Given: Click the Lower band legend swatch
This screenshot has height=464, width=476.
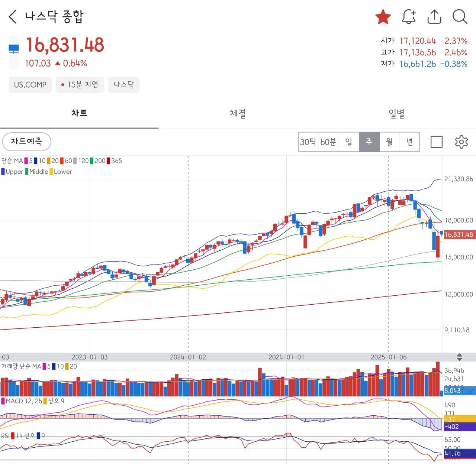Looking at the screenshot, I should point(51,172).
